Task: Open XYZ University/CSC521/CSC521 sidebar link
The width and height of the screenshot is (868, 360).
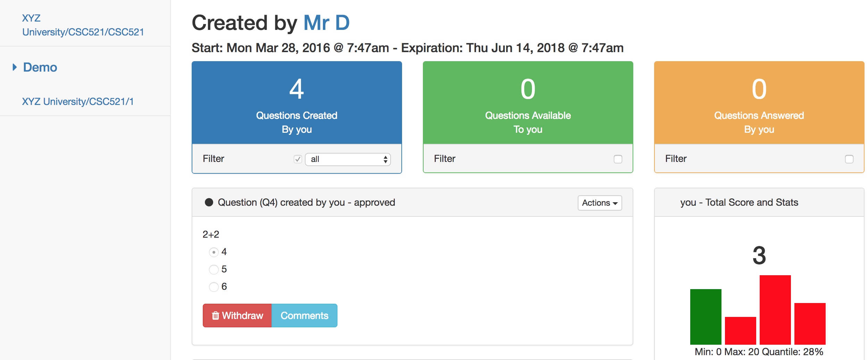Action: tap(83, 25)
